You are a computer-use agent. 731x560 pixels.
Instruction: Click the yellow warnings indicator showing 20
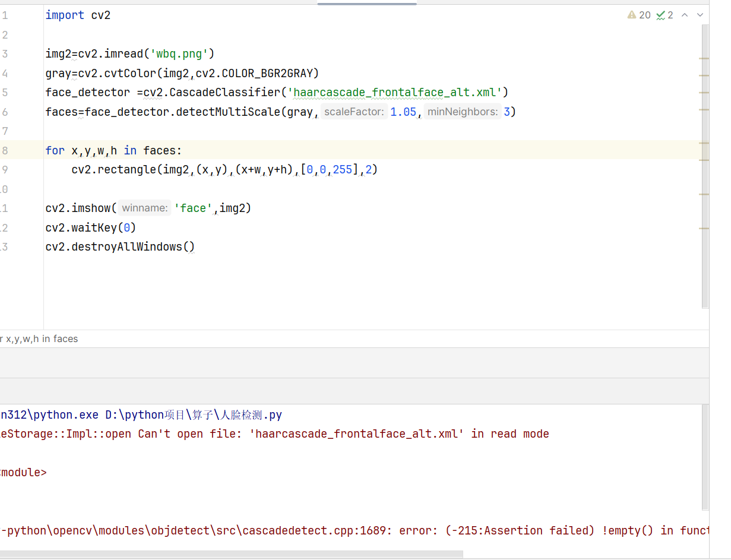(x=639, y=15)
